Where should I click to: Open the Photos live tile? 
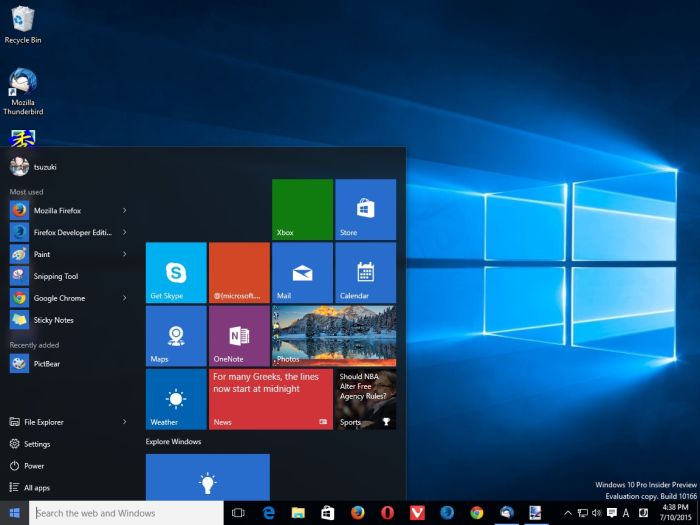click(333, 335)
